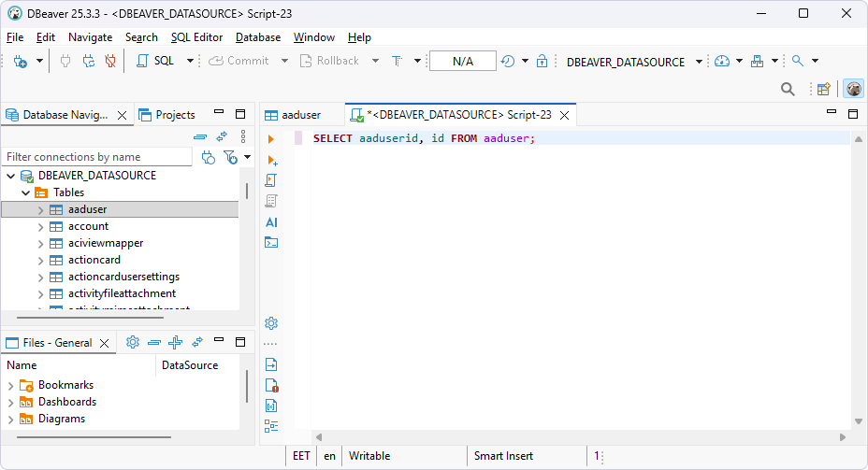Click the New Database Connection plug icon
Image resolution: width=868 pixels, height=470 pixels.
(20, 62)
